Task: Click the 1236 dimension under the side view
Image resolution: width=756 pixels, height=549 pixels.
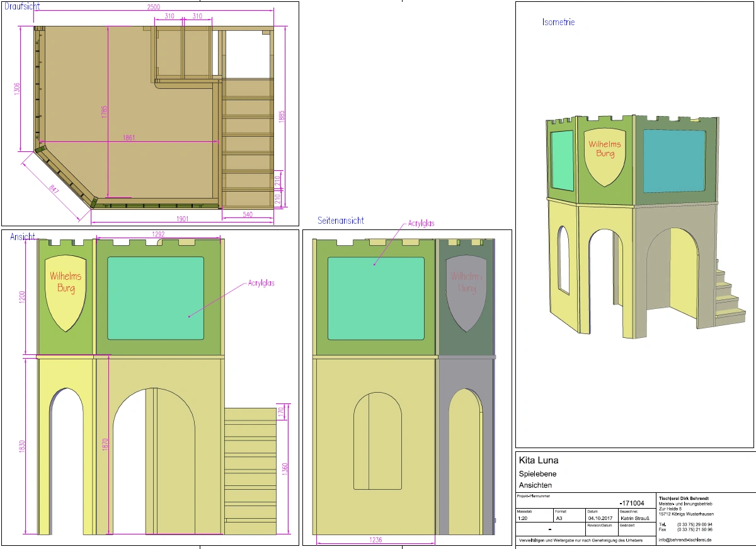Action: point(375,540)
